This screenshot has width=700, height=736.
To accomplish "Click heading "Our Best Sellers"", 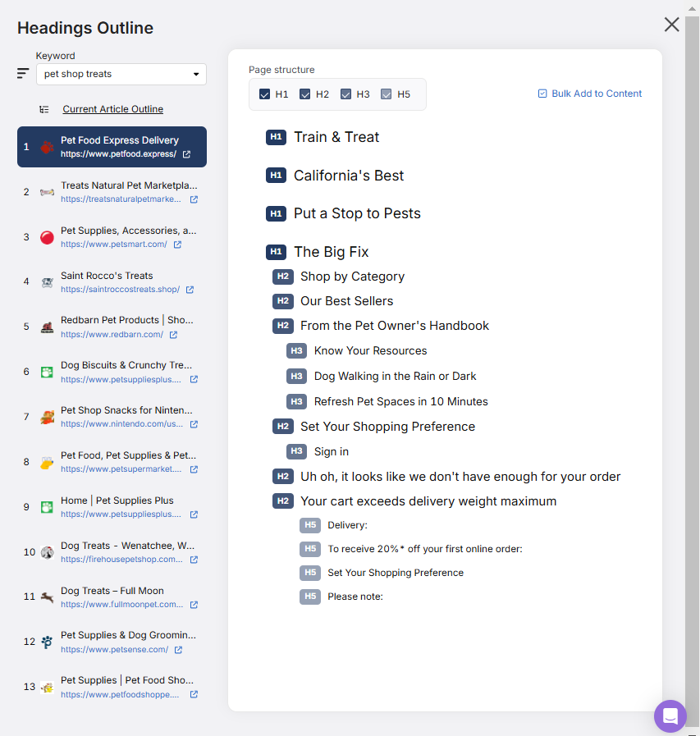I will pyautogui.click(x=346, y=301).
